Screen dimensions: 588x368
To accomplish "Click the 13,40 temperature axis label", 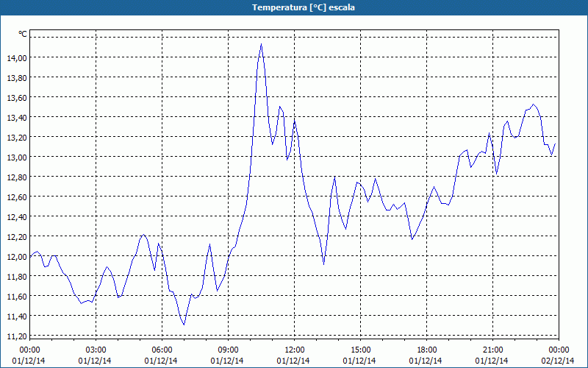I will [17, 117].
